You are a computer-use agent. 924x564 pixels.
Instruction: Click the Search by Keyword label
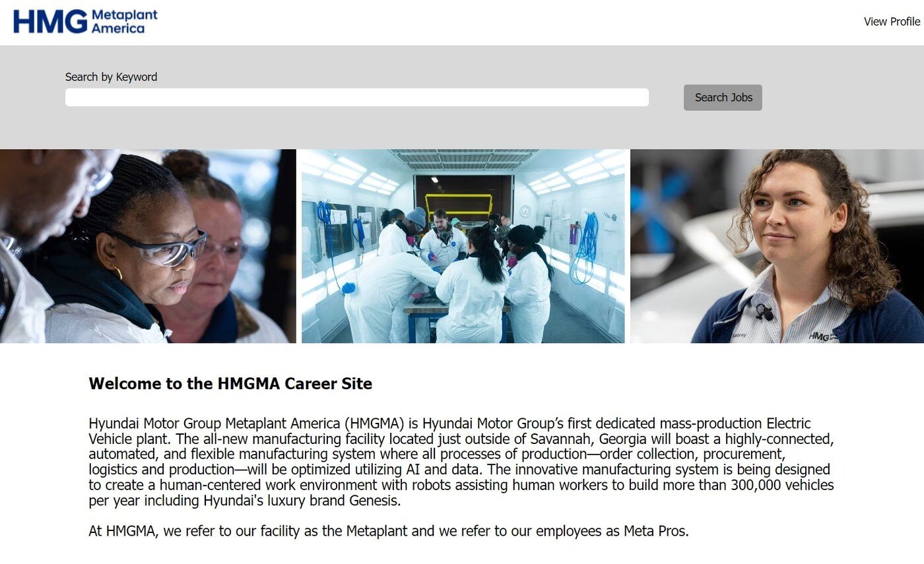pos(111,77)
